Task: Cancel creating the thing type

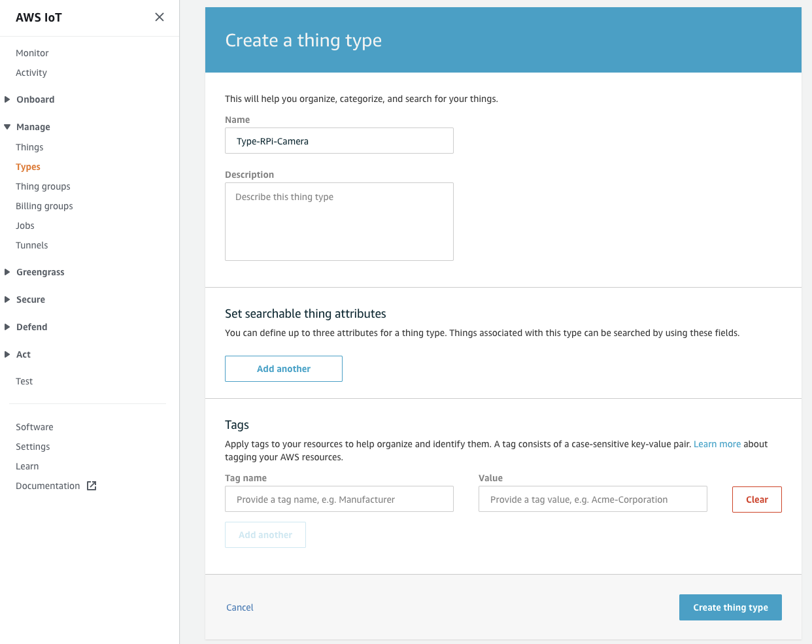Action: 240,607
